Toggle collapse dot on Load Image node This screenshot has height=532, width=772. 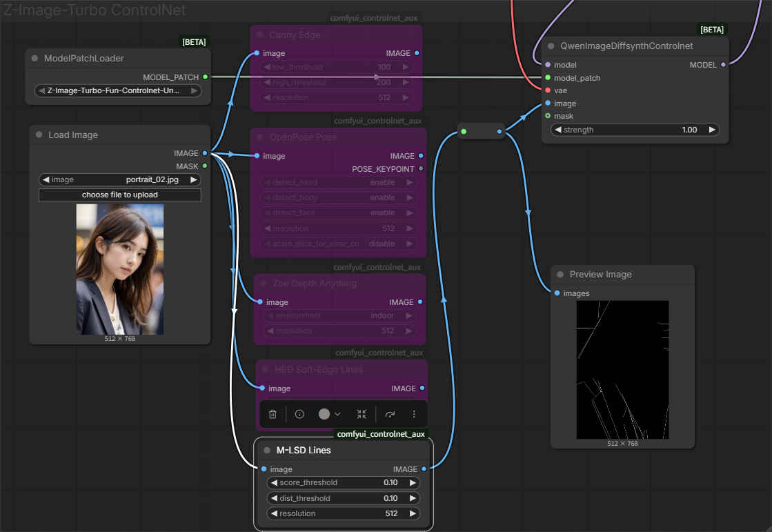click(39, 135)
